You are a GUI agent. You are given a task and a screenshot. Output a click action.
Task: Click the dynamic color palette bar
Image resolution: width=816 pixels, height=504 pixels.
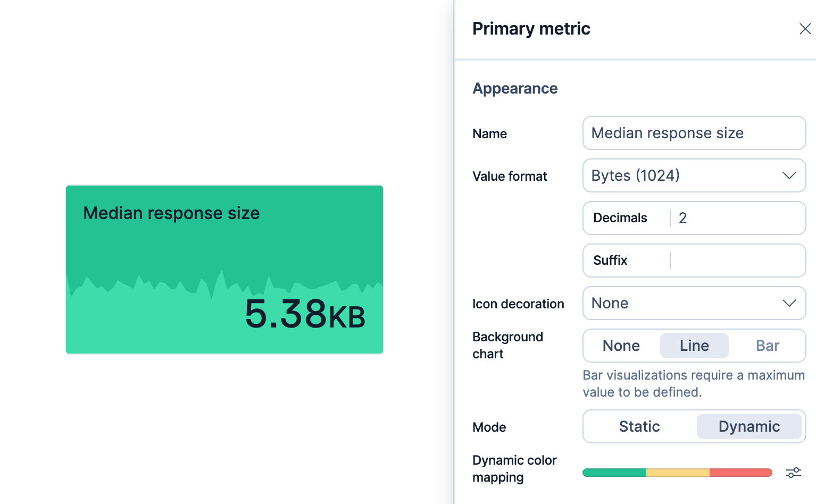(x=677, y=473)
